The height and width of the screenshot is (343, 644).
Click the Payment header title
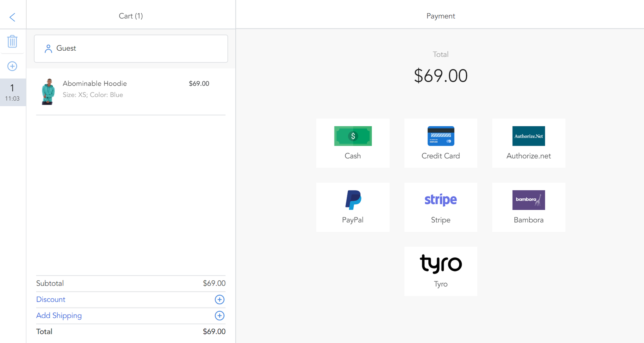click(441, 16)
